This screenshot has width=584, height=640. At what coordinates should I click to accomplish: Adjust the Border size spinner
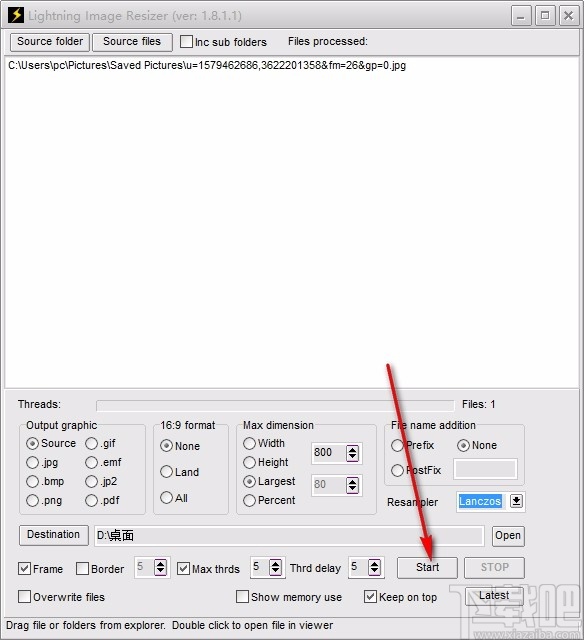[x=160, y=567]
